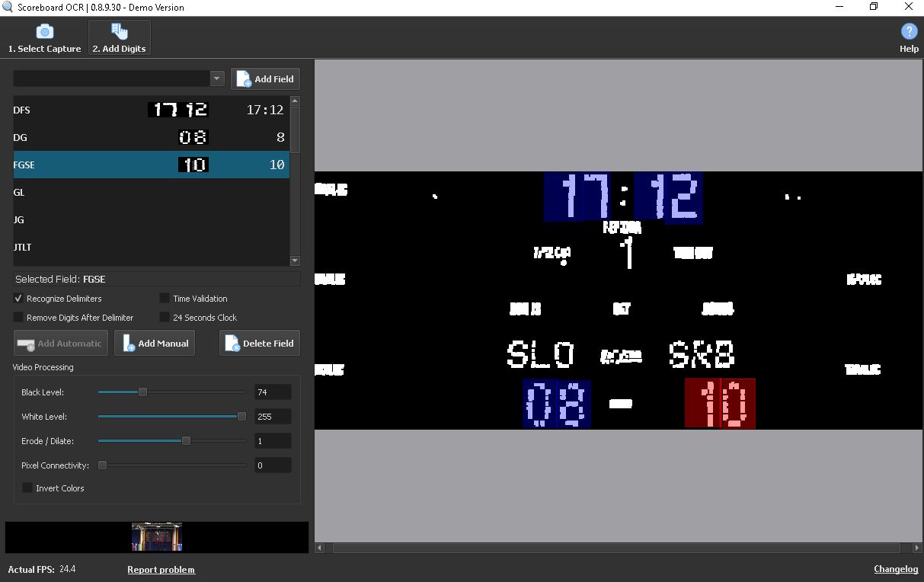Open the field name dropdown arrow

pos(217,79)
